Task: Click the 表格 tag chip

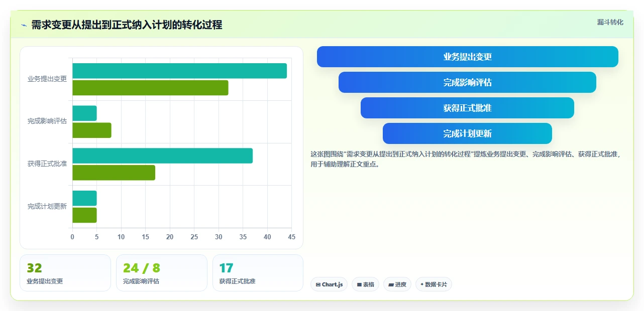Action: point(365,284)
